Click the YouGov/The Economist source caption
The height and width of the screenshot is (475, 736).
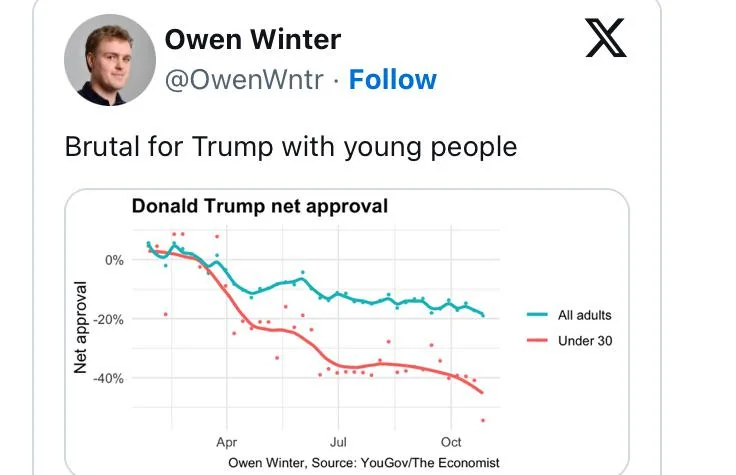pos(363,462)
